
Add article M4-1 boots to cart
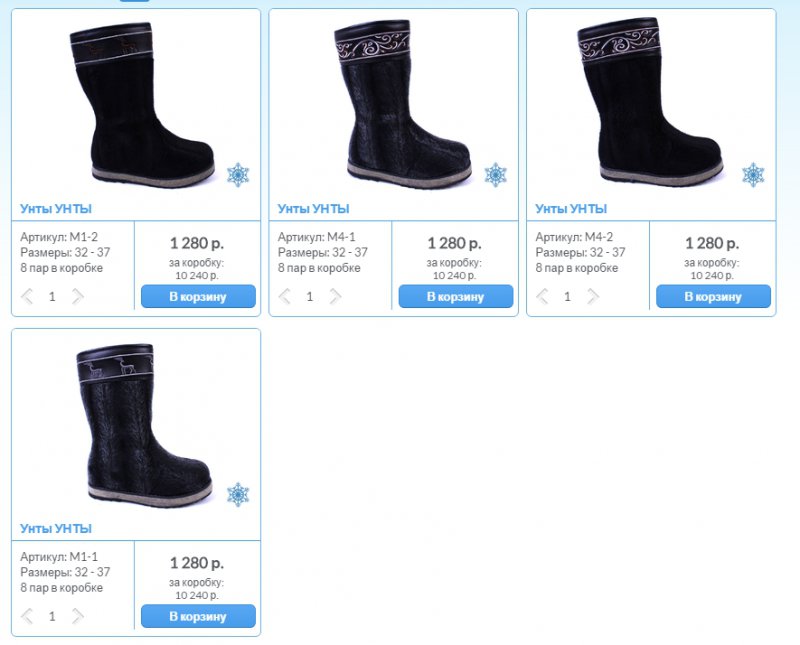point(456,296)
